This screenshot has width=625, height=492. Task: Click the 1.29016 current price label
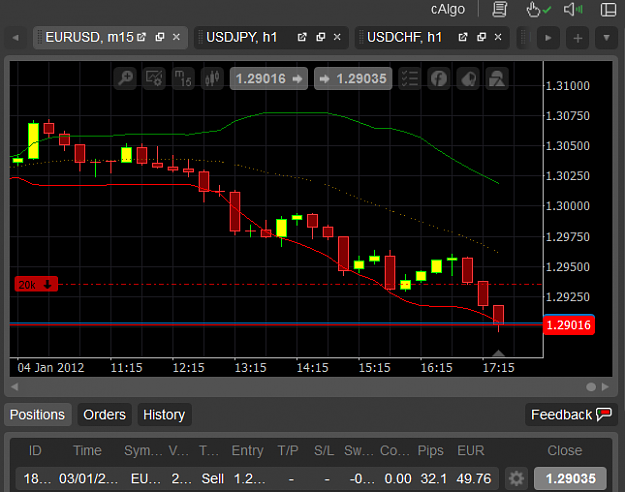coord(569,325)
